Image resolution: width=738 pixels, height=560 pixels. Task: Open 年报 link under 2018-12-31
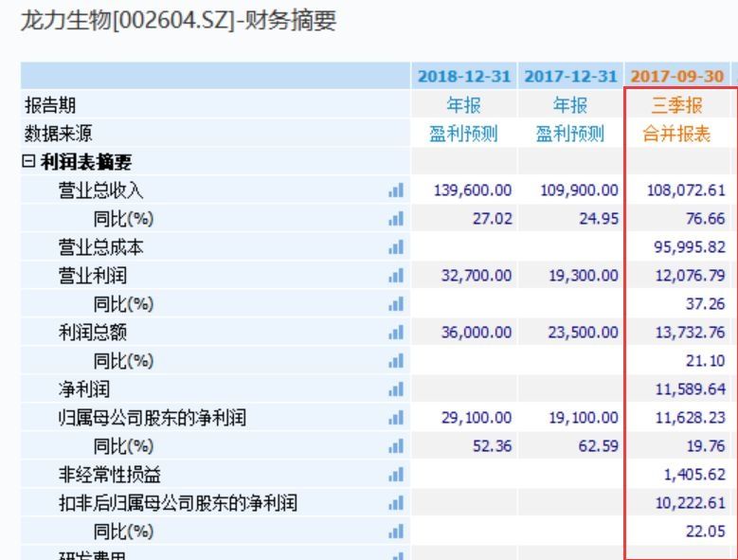pos(463,105)
